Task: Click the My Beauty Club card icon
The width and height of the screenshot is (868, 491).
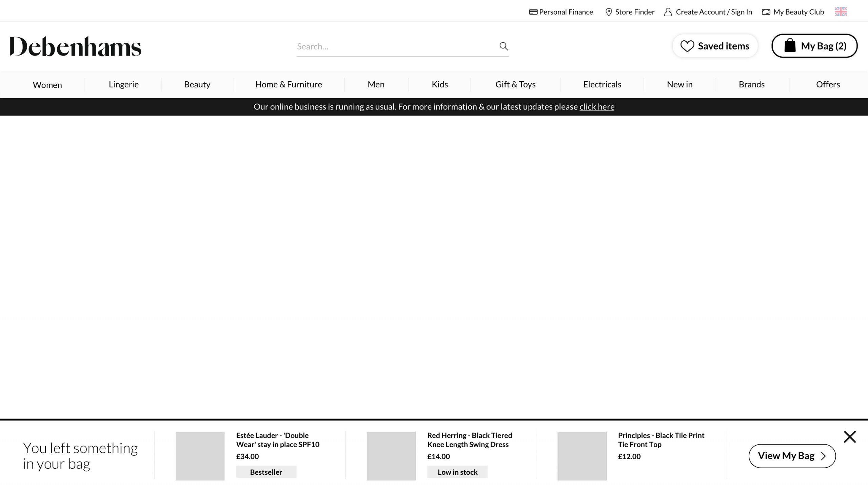Action: (766, 12)
